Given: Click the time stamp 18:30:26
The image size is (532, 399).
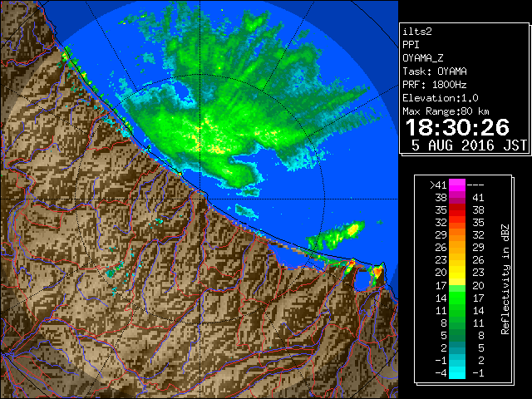Looking at the screenshot, I should pos(457,127).
